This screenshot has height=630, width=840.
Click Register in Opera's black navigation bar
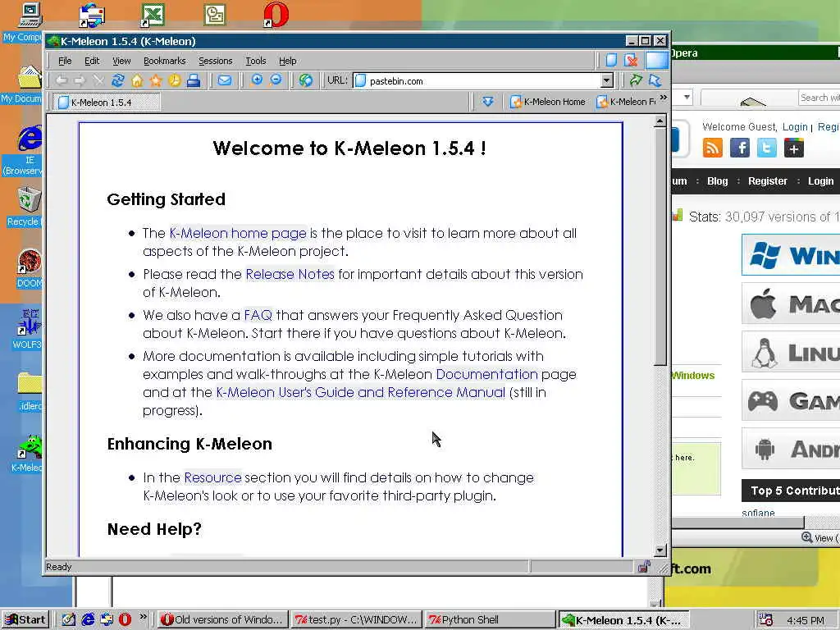tap(768, 181)
